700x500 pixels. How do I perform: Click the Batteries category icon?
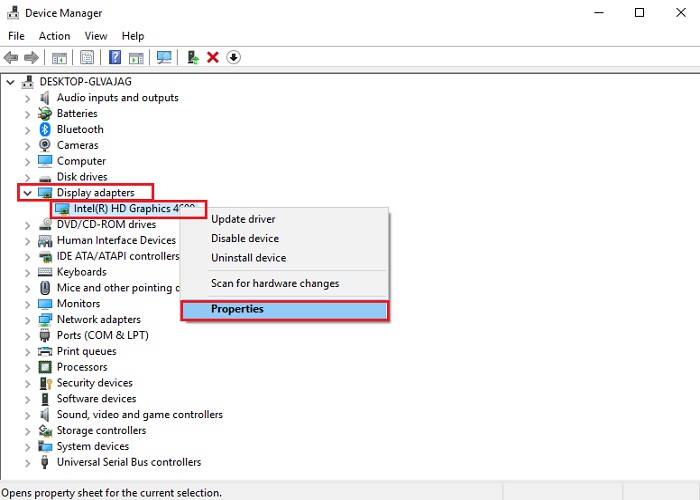[45, 113]
